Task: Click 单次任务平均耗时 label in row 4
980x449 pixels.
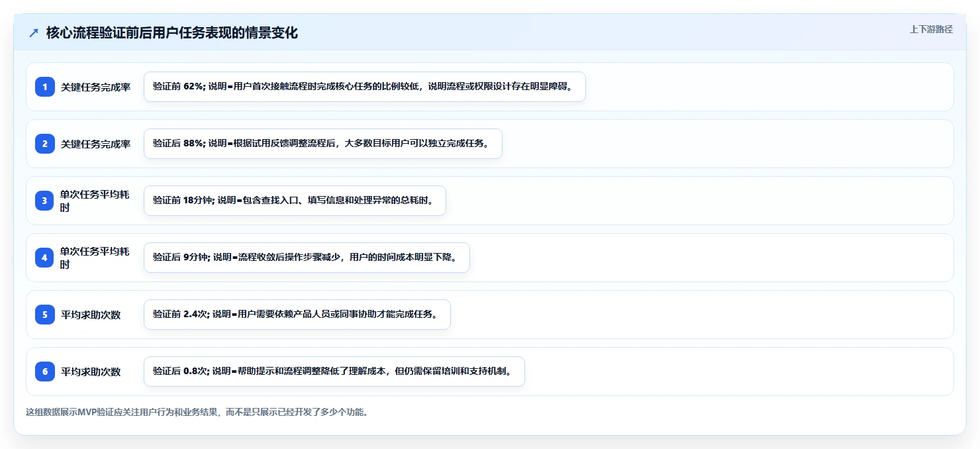Action: pos(95,258)
